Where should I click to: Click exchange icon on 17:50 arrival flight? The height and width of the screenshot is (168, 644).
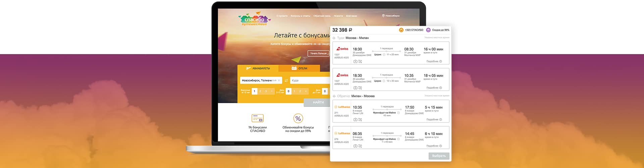coord(360,120)
